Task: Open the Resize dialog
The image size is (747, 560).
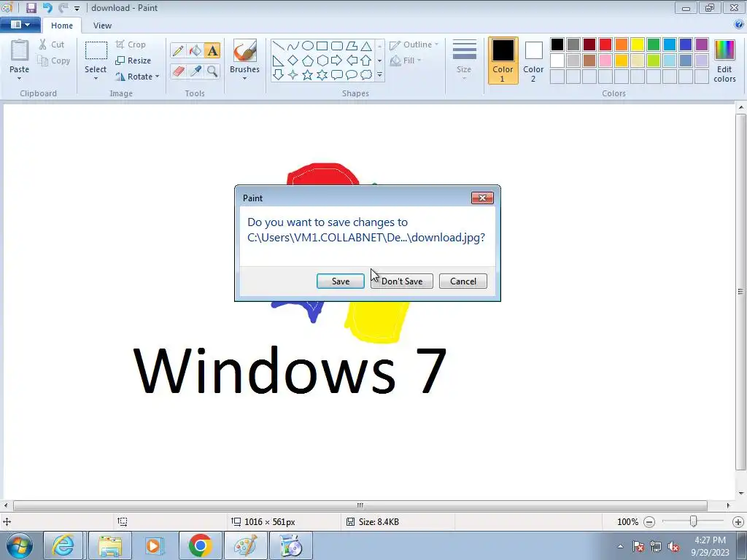Action: tap(133, 61)
